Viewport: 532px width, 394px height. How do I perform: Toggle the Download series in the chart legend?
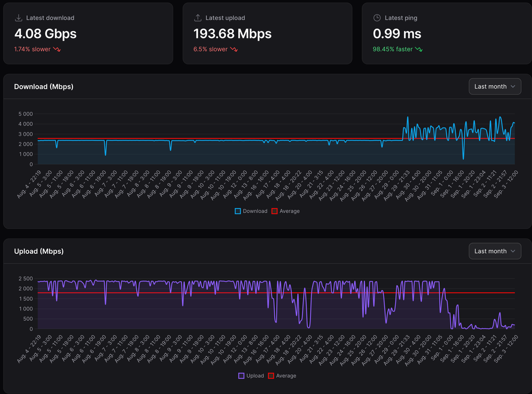point(251,211)
